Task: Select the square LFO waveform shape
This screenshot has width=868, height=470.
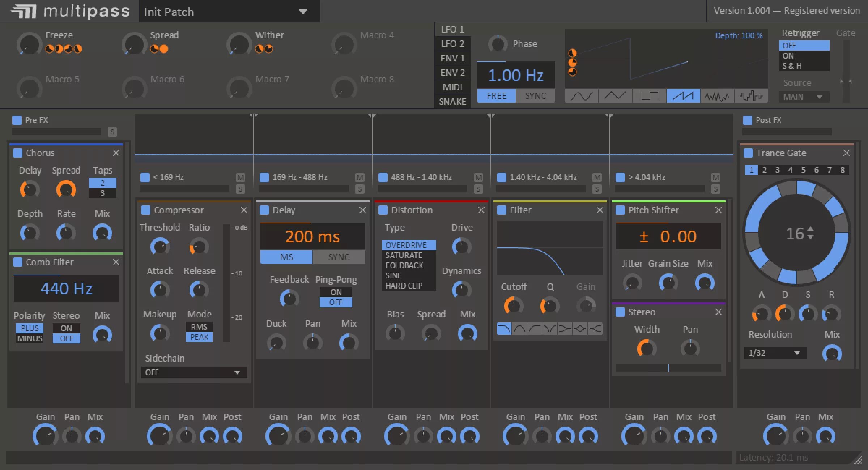Action: pos(649,96)
